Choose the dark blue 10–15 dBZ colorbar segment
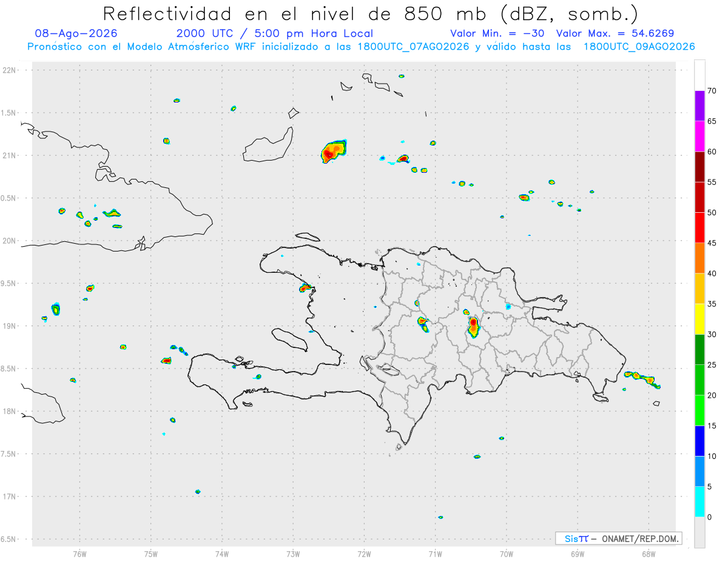This screenshot has height=562, width=728. coord(699,441)
